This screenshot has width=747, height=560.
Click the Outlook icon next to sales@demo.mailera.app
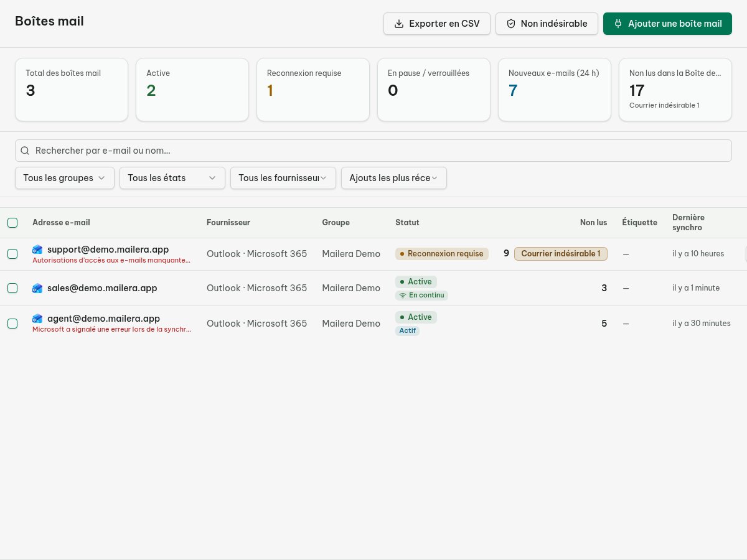click(x=37, y=288)
